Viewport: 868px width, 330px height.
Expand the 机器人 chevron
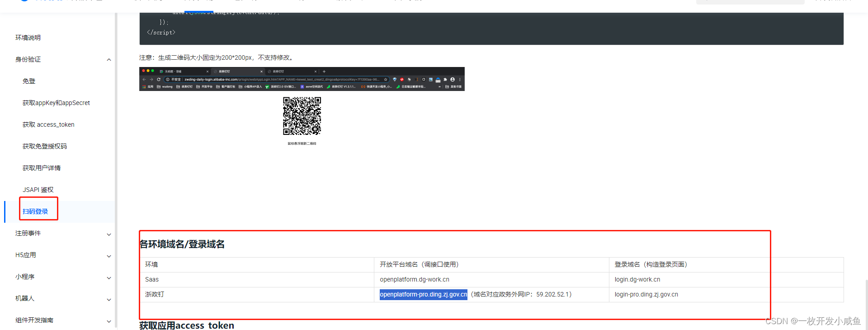point(109,299)
